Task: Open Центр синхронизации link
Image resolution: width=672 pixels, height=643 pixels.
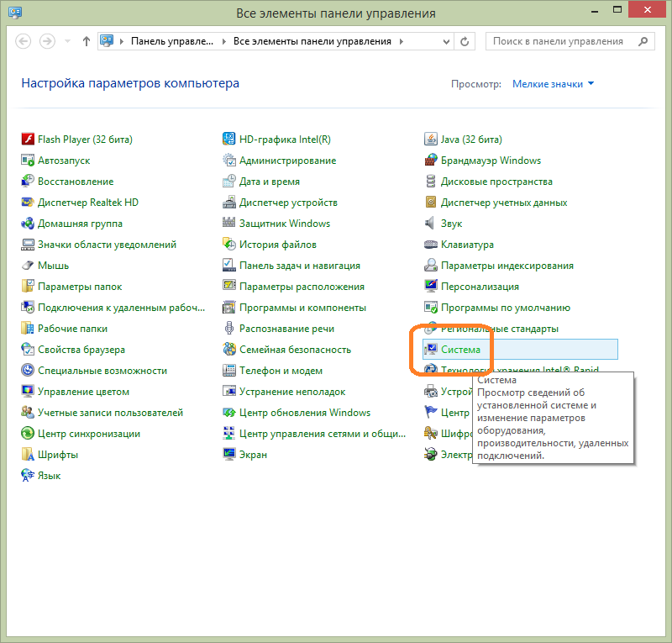Action: coord(89,434)
